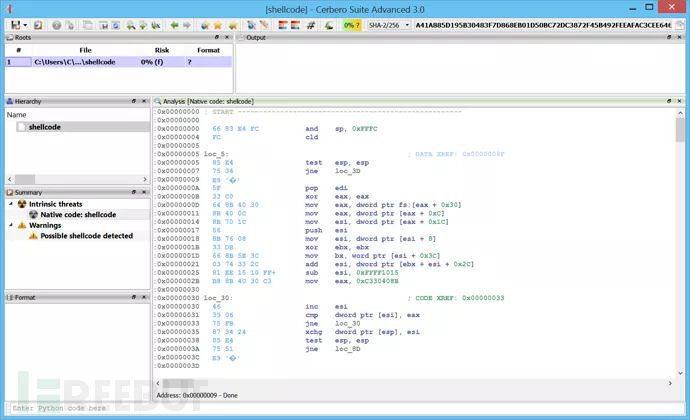Open the dropdown arrow beside Save icon
Image resolution: width=690 pixels, height=420 pixels.
pos(24,24)
